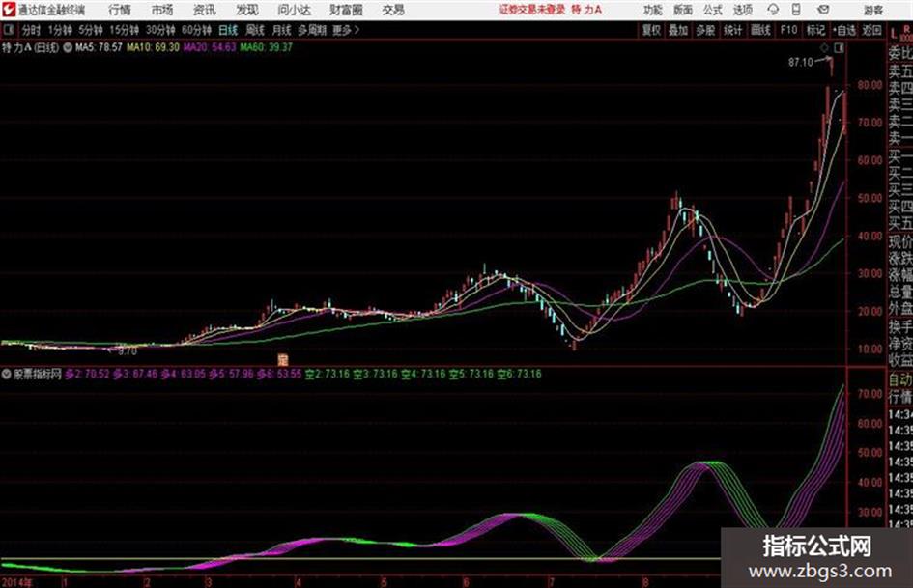The image size is (913, 588).
Task: Open the 市场 menu
Action: coord(162,10)
